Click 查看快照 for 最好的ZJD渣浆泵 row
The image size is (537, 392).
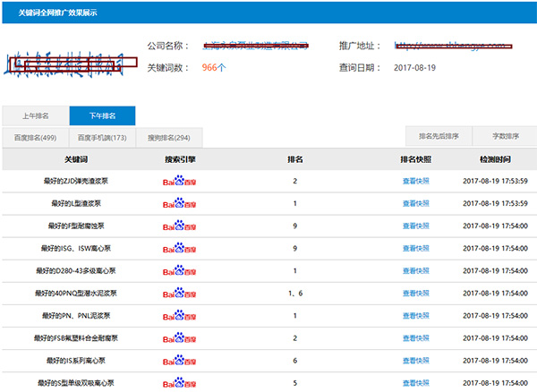click(416, 181)
